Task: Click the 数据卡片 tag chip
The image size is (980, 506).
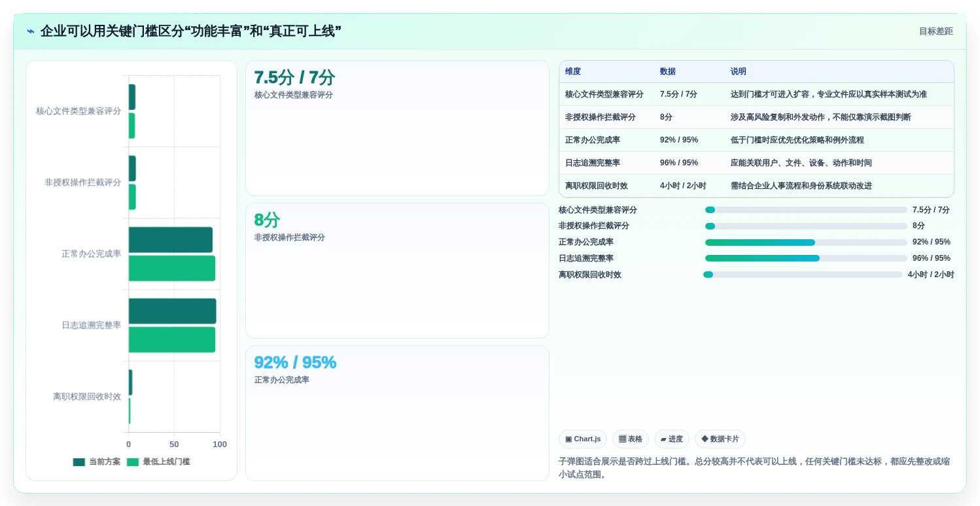Action: point(720,439)
